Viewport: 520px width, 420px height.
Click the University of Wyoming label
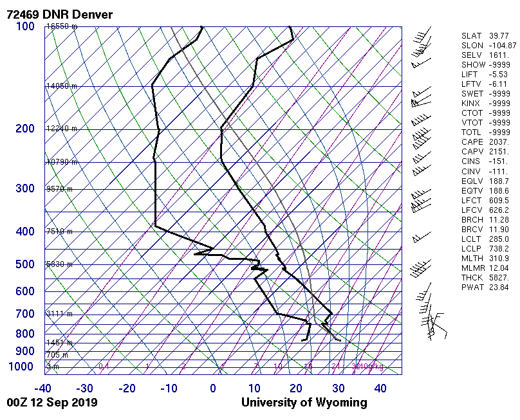304,403
